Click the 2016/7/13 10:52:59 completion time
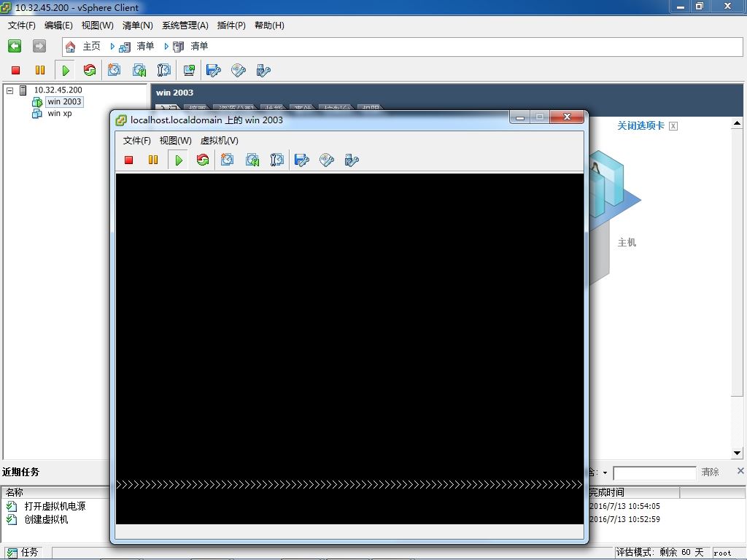The height and width of the screenshot is (560, 747). coord(624,519)
